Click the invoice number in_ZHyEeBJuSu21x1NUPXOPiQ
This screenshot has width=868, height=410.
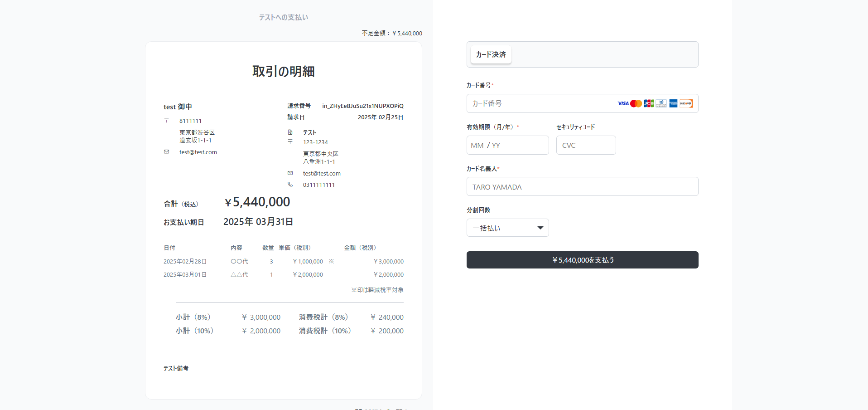tap(362, 106)
